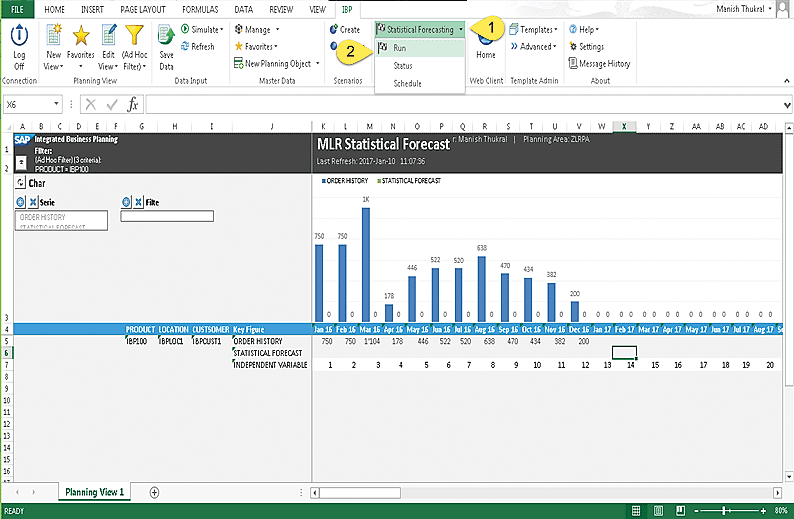This screenshot has height=519, width=794.
Task: Click the 80% zoom level
Action: [x=781, y=511]
